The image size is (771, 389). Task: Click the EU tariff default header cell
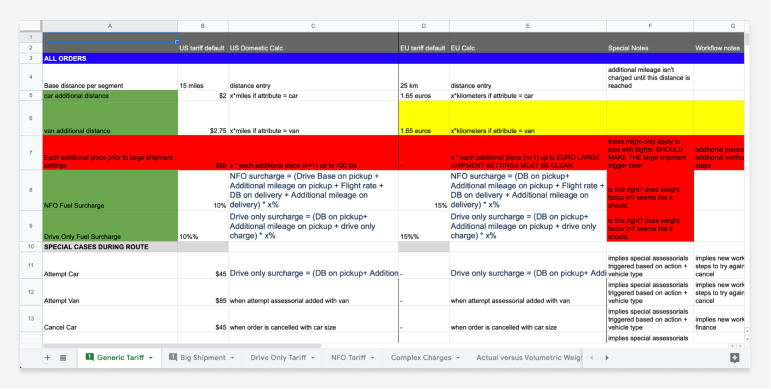point(423,48)
